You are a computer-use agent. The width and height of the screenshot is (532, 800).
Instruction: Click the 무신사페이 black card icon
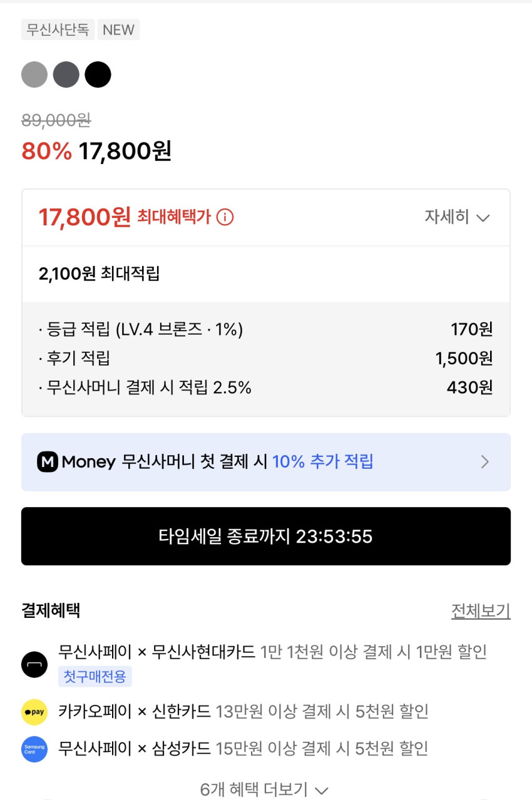[34, 664]
